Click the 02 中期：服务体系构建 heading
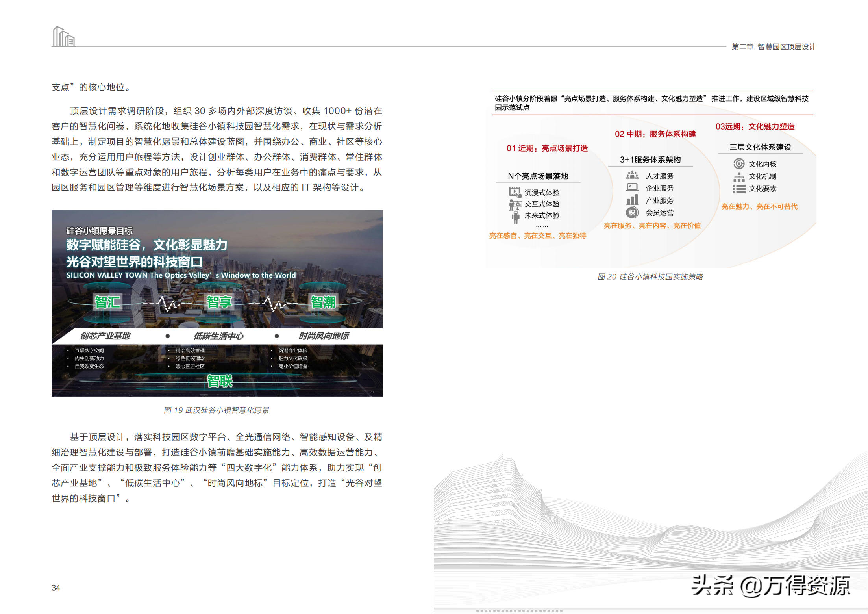This screenshot has width=868, height=614. [x=655, y=134]
